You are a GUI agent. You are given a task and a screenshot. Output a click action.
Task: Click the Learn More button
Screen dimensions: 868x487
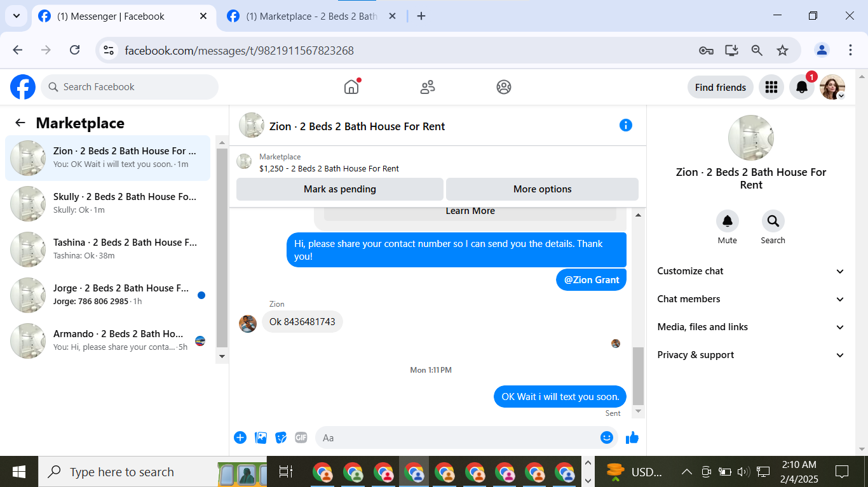pos(470,211)
